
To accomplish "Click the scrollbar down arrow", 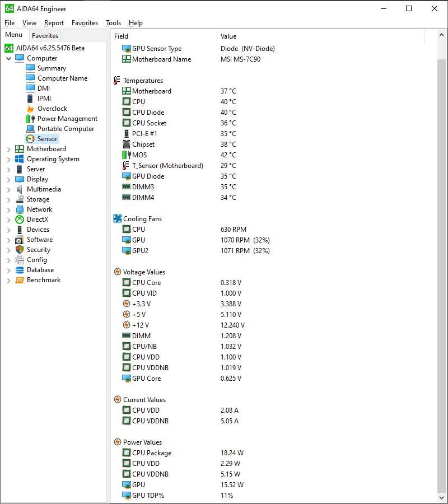I will tap(442, 498).
